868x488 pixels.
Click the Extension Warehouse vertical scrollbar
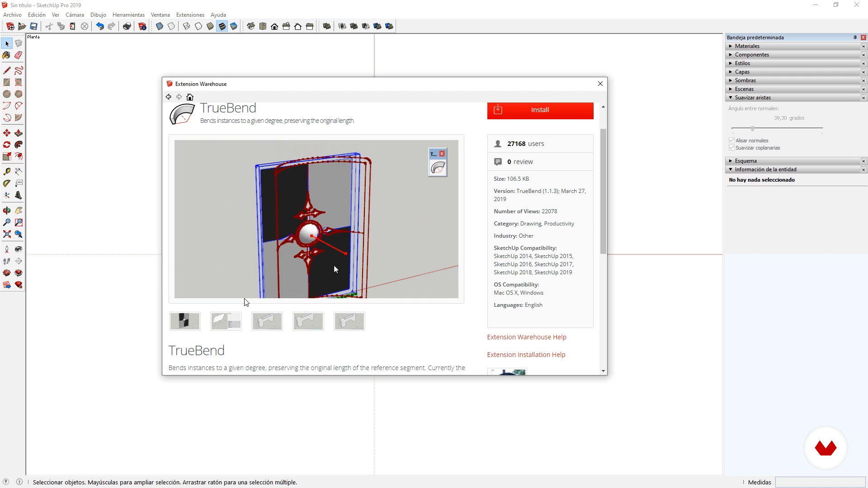(603, 192)
